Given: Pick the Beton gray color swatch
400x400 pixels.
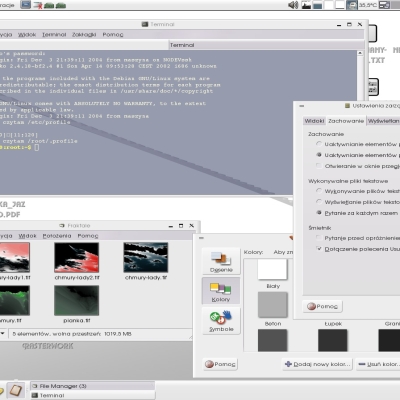Looking at the screenshot, I should (272, 305).
